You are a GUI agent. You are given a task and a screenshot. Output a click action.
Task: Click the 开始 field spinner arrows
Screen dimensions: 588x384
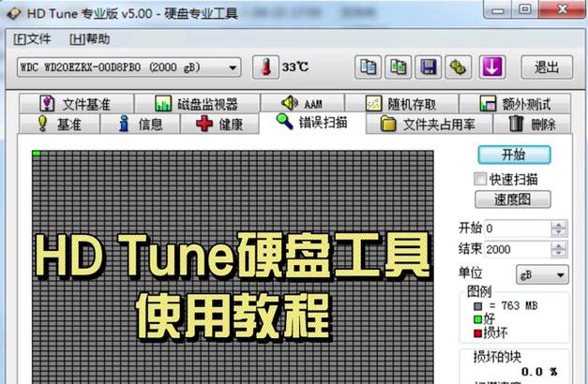point(559,229)
